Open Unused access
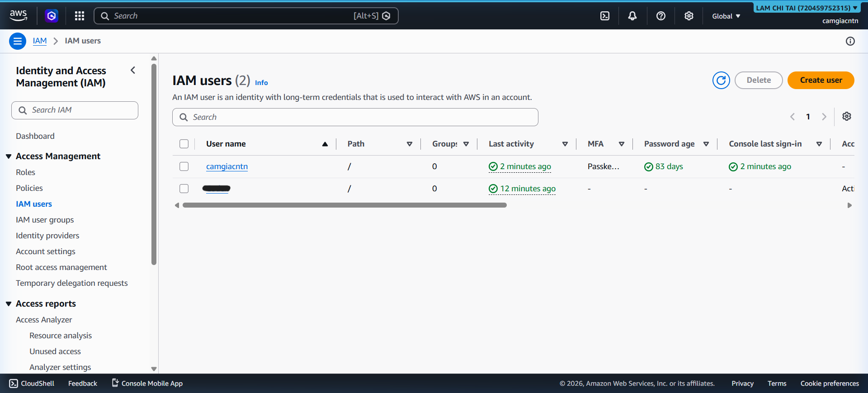 [x=55, y=351]
